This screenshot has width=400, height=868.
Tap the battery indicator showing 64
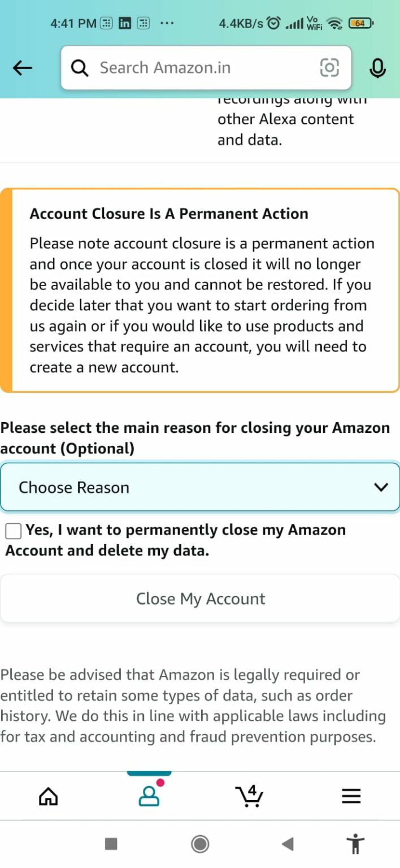pos(360,23)
